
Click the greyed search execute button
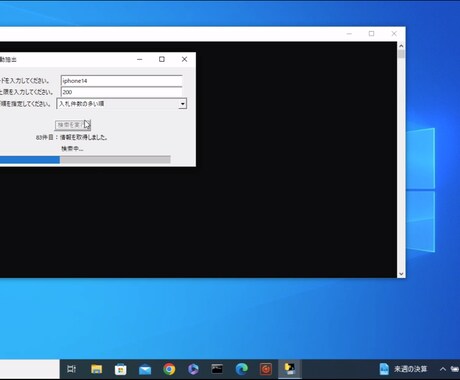pos(73,125)
